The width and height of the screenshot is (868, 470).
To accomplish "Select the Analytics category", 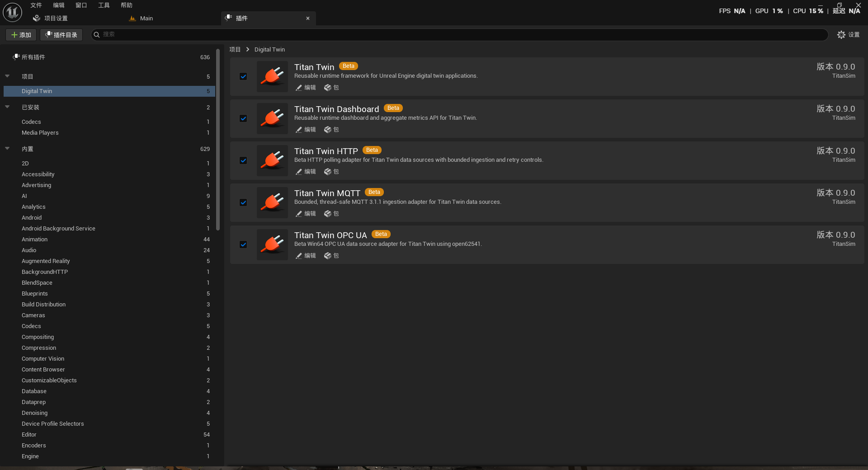I will tap(109, 207).
